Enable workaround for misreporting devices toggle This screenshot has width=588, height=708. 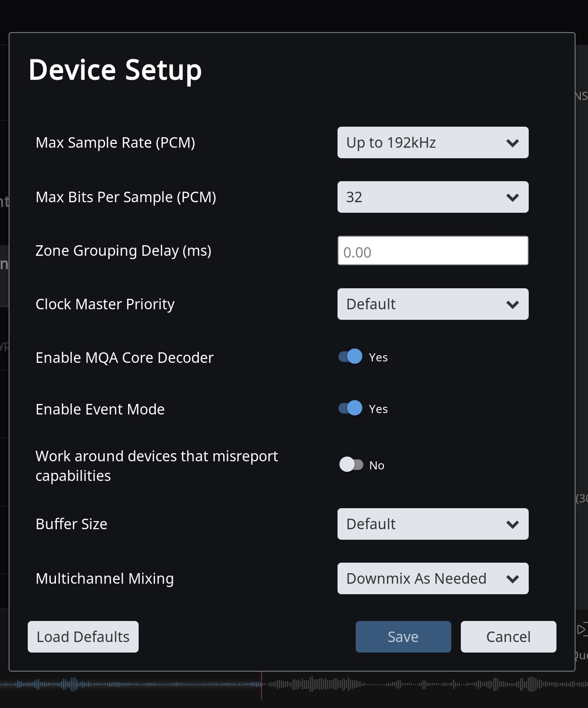click(351, 464)
